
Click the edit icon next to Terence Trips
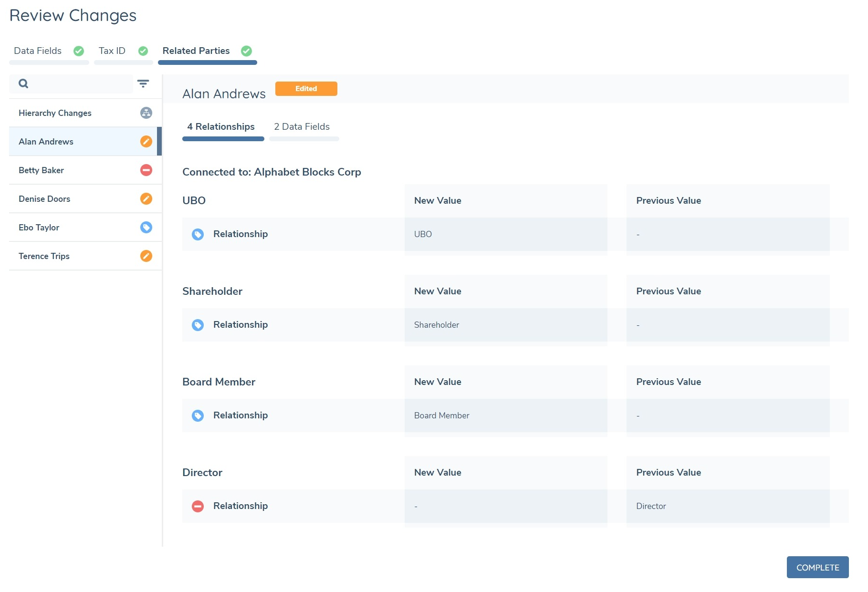[x=146, y=256]
